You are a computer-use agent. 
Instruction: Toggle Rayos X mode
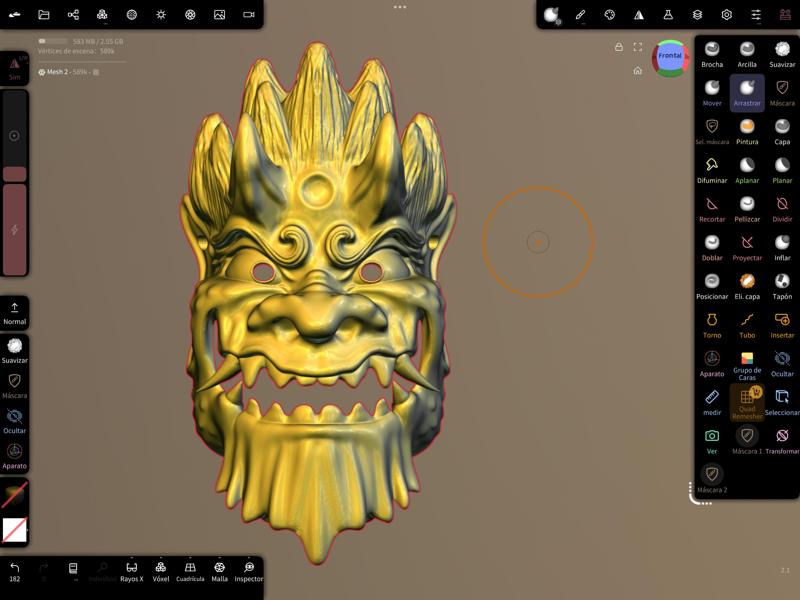click(132, 572)
